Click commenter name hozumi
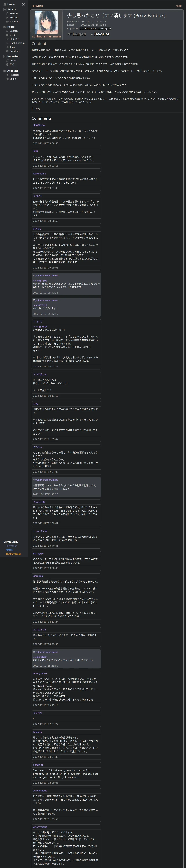 (x=38, y=732)
